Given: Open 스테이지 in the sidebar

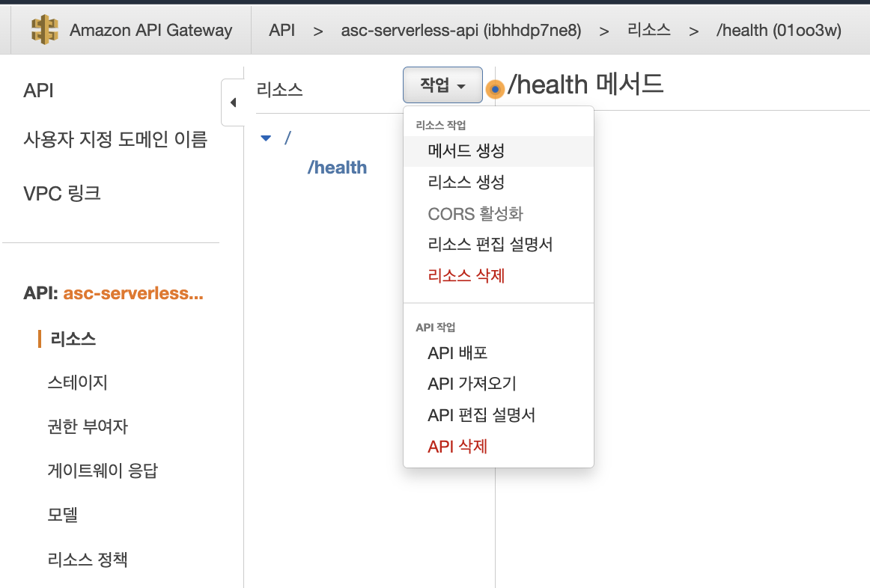Looking at the screenshot, I should click(77, 382).
